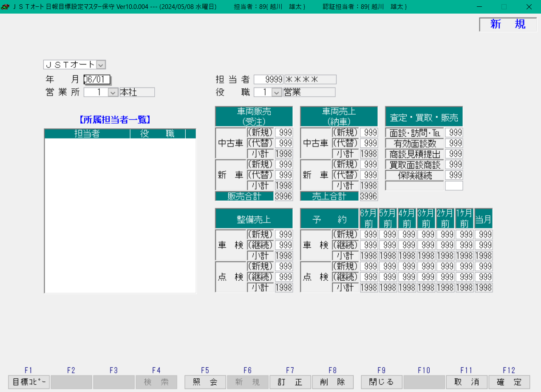Screen dimensions: 541x392
Task: Select the 車両販売 新車 (代替) field
Action: 284,175
